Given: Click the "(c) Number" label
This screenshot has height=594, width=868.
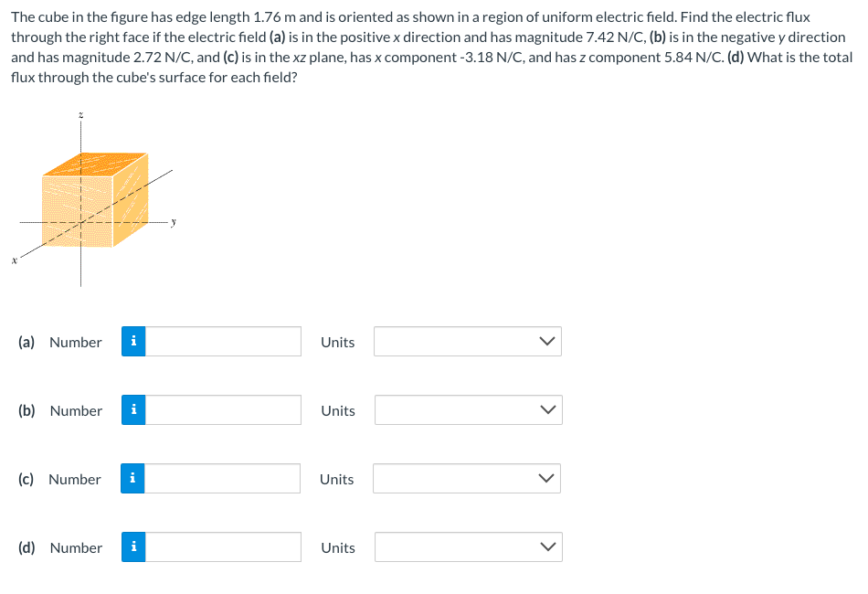Looking at the screenshot, I should (x=59, y=479).
